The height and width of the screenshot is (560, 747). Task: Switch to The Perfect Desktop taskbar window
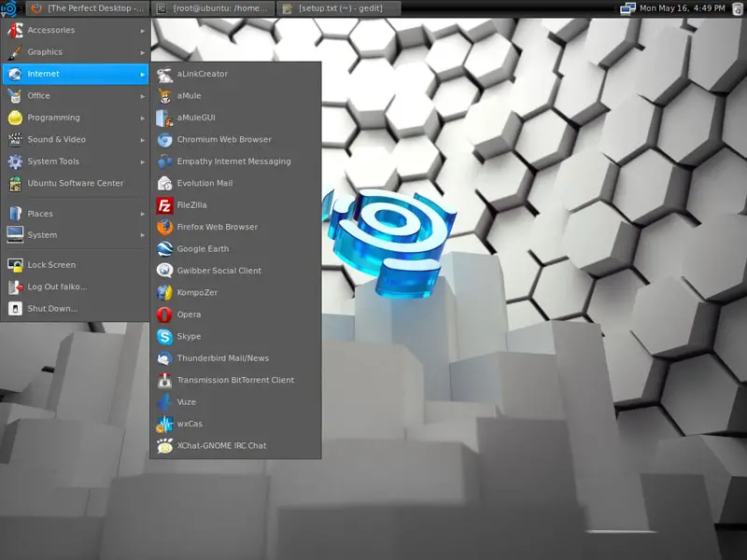tap(88, 8)
